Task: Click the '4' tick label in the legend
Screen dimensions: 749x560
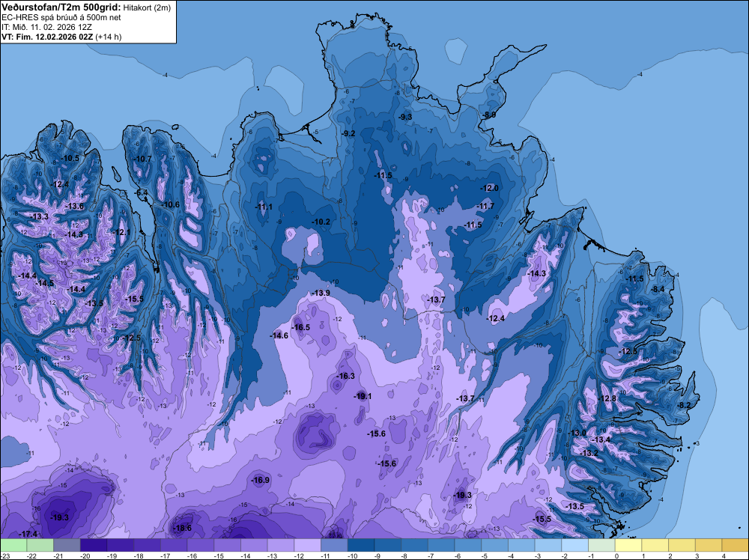Action: [724, 556]
